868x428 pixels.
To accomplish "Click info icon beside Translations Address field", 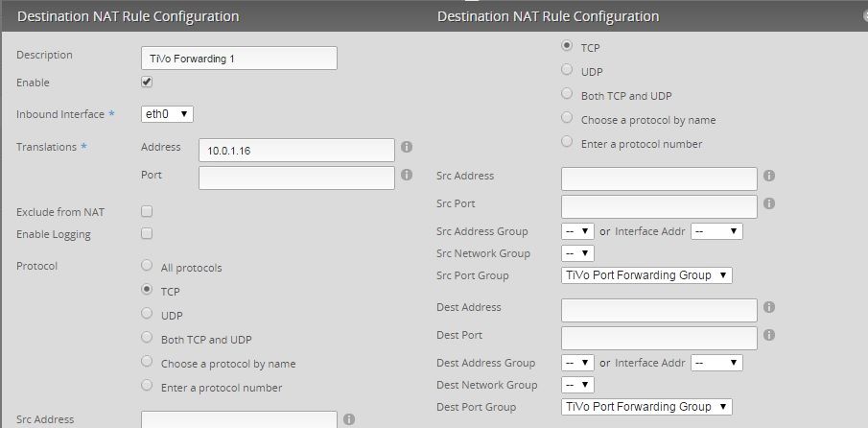I will pyautogui.click(x=407, y=147).
